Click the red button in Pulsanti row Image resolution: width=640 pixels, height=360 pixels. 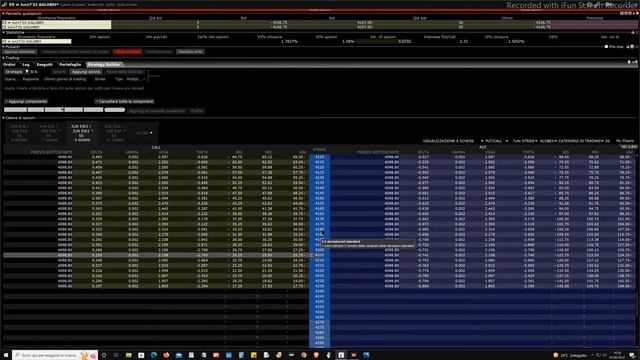click(x=127, y=52)
